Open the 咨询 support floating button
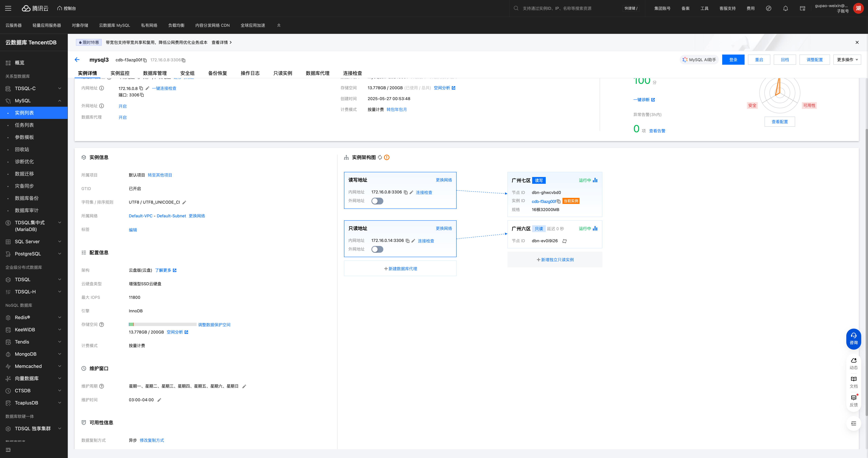This screenshot has height=458, width=868. [x=854, y=339]
